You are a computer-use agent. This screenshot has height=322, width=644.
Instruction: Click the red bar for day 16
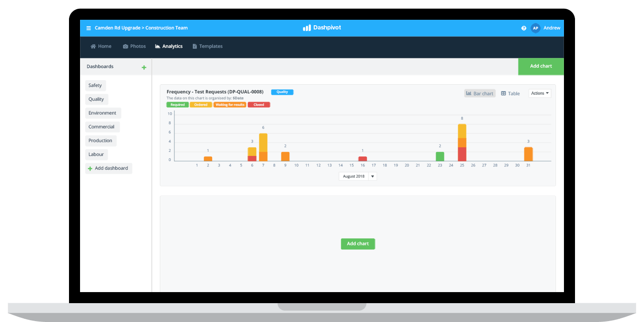[x=362, y=159]
